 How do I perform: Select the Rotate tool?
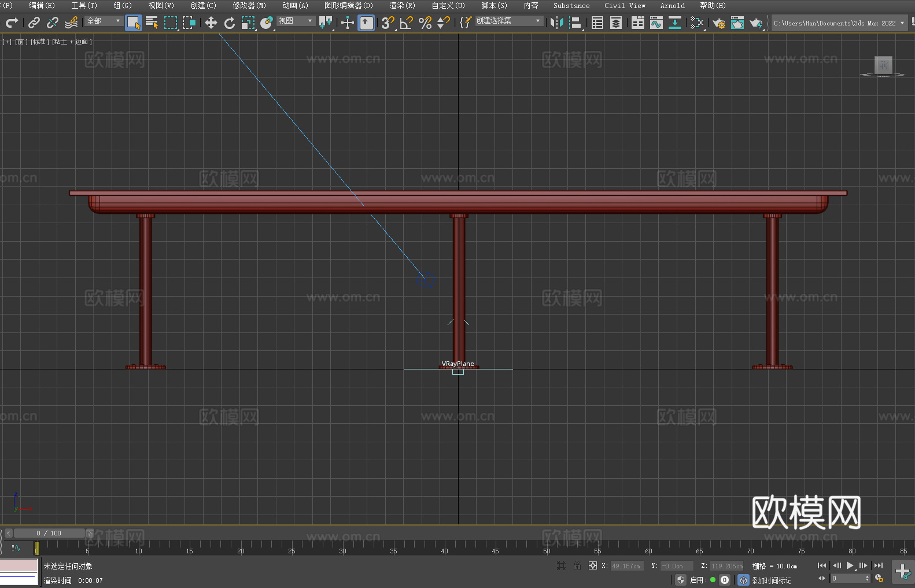coord(229,23)
